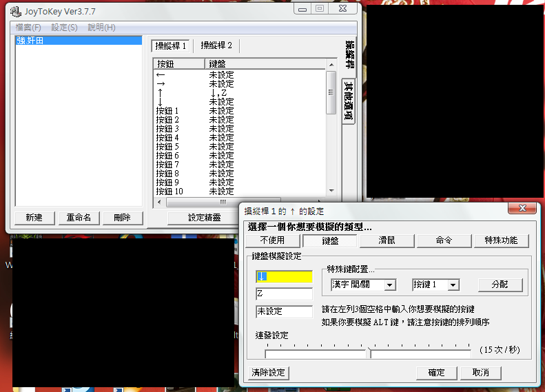Image resolution: width=545 pixels, height=392 pixels.
Task: Click the 按鈕 column header
Action: click(179, 64)
